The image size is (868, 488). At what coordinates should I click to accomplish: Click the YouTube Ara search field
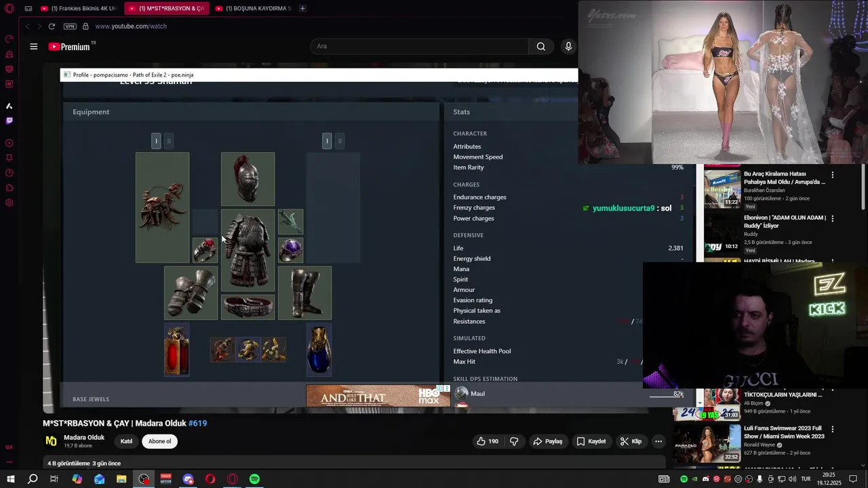pos(419,46)
